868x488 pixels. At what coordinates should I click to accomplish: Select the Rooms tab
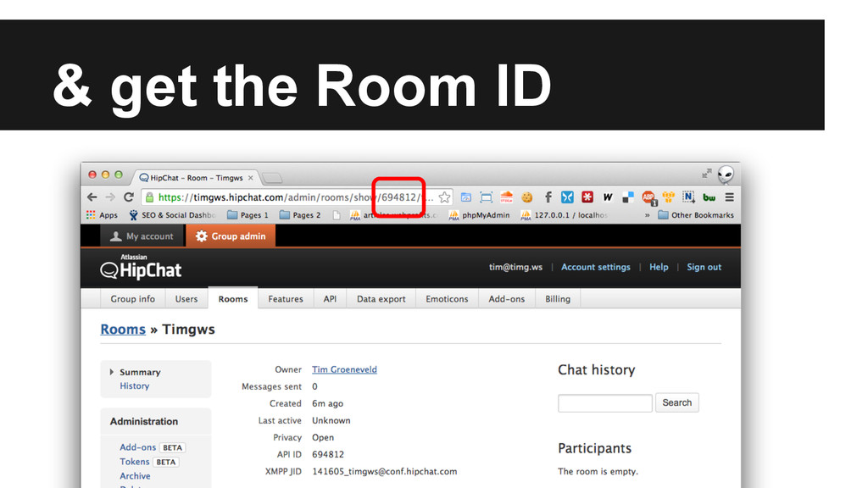[x=233, y=299]
